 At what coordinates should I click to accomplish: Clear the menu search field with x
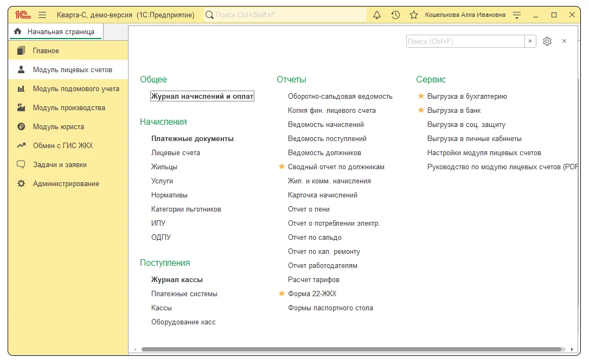click(x=530, y=41)
